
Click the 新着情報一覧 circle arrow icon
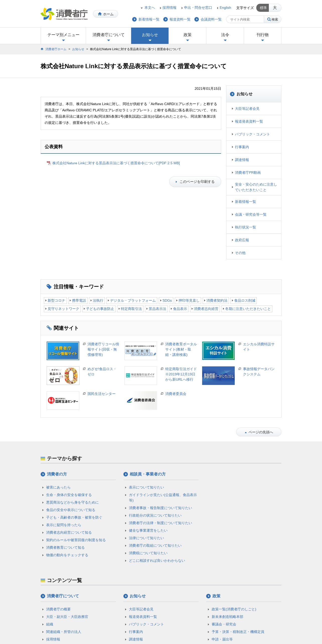tap(134, 19)
